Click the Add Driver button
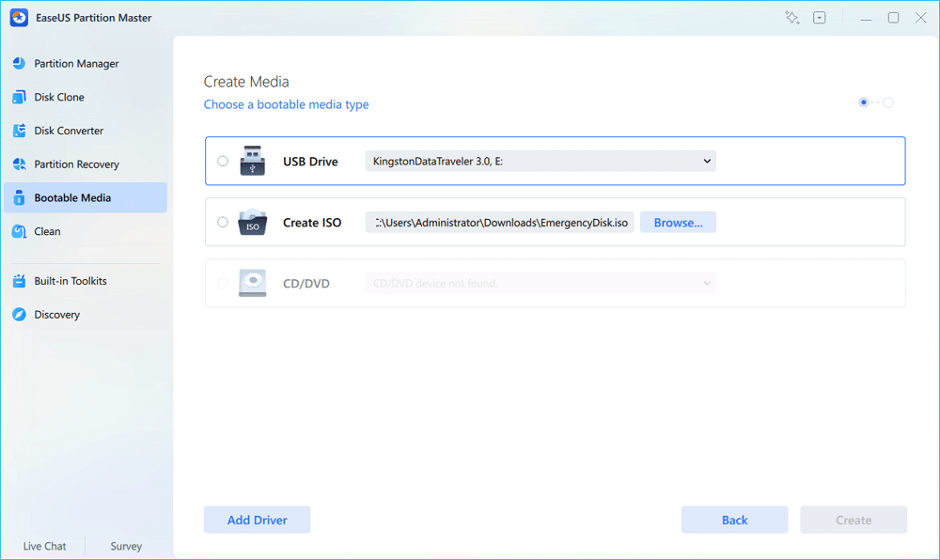This screenshot has width=940, height=560. [x=258, y=520]
